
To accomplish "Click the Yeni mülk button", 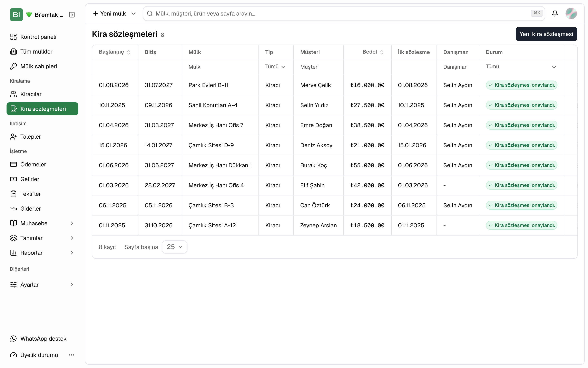I will click(x=110, y=13).
